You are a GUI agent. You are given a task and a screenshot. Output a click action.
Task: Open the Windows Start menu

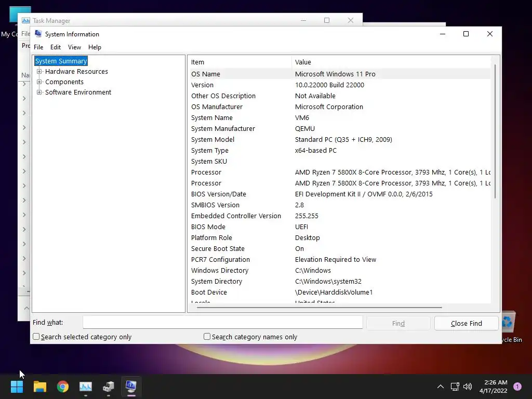17,387
